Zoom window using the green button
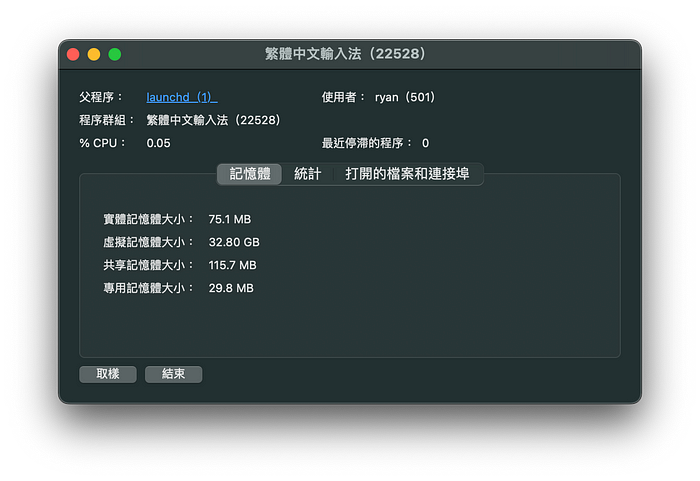This screenshot has height=481, width=700. pos(115,54)
